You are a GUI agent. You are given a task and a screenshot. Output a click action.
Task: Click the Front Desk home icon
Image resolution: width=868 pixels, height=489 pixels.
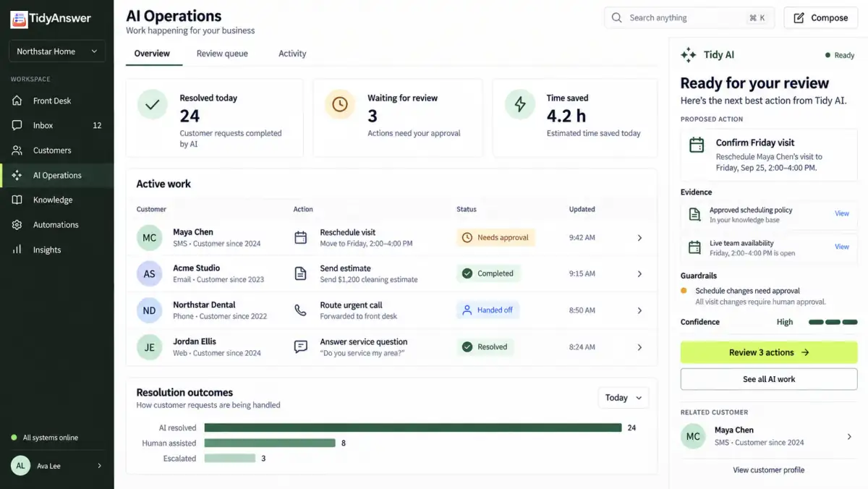[x=17, y=101]
